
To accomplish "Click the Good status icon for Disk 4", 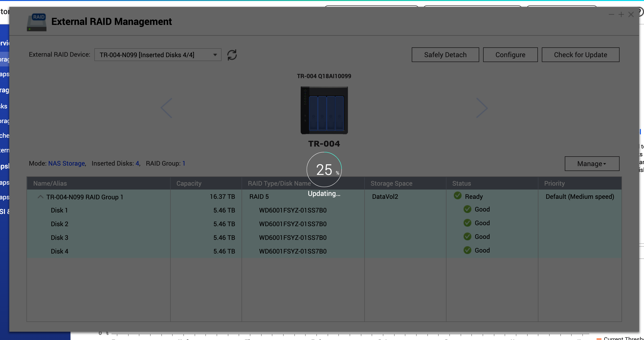I will pyautogui.click(x=467, y=250).
